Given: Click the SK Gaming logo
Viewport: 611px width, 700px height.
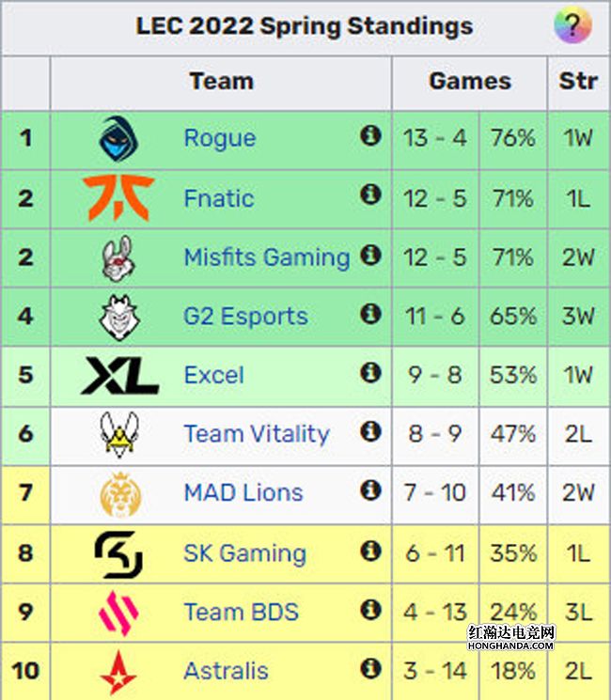Looking at the screenshot, I should point(119,553).
